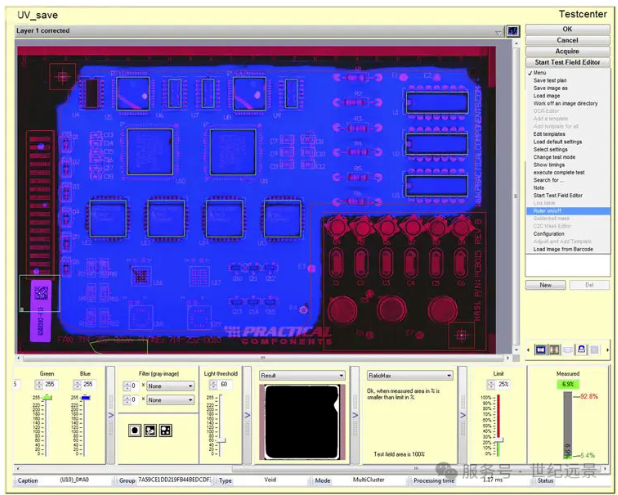This screenshot has width=618, height=495.
Task: Click the rightmost view icon below Del button
Action: click(595, 349)
